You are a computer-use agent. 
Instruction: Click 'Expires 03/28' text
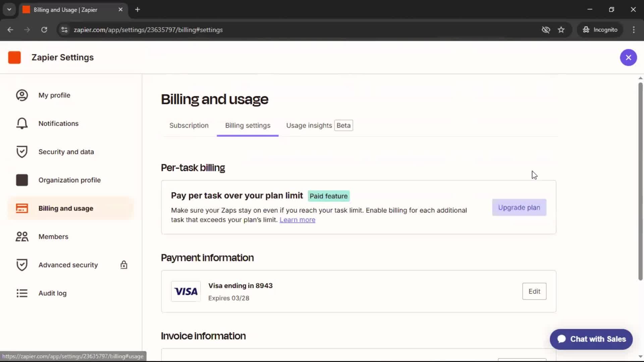coord(228,298)
